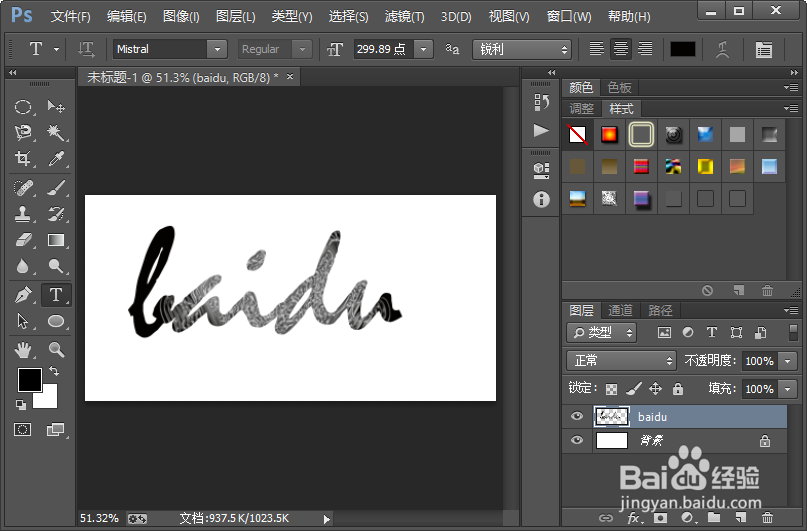This screenshot has height=531, width=807.
Task: Toggle lock position
Action: 655,388
